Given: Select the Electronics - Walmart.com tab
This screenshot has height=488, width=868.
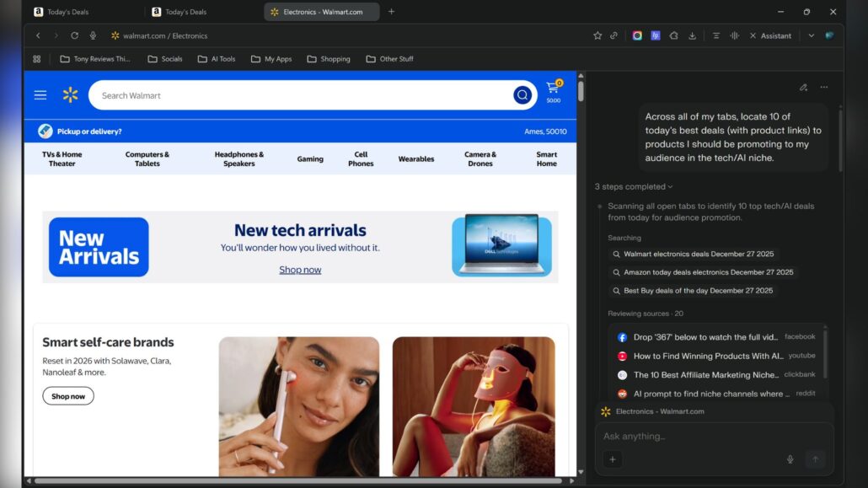Looking at the screenshot, I should pos(321,12).
